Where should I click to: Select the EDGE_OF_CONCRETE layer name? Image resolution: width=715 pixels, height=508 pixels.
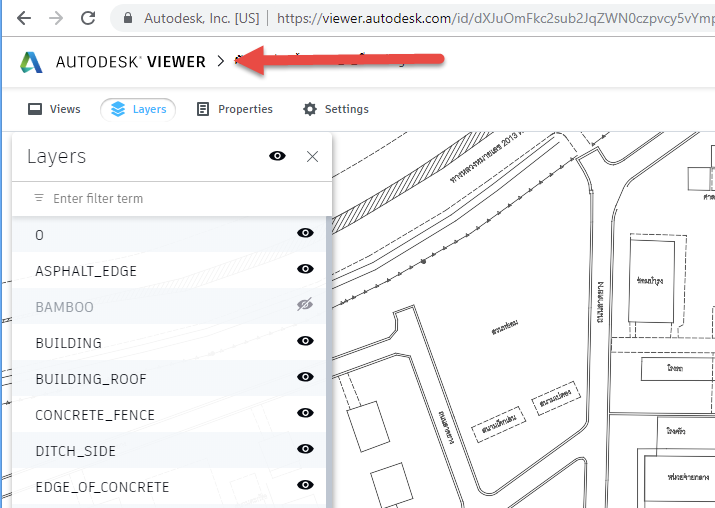102,487
